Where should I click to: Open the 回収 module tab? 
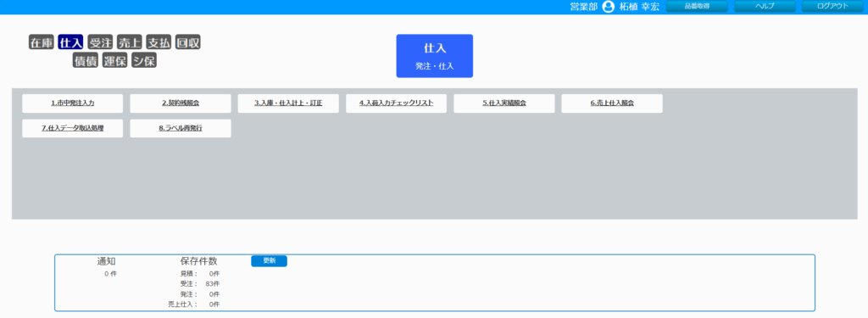pos(187,42)
